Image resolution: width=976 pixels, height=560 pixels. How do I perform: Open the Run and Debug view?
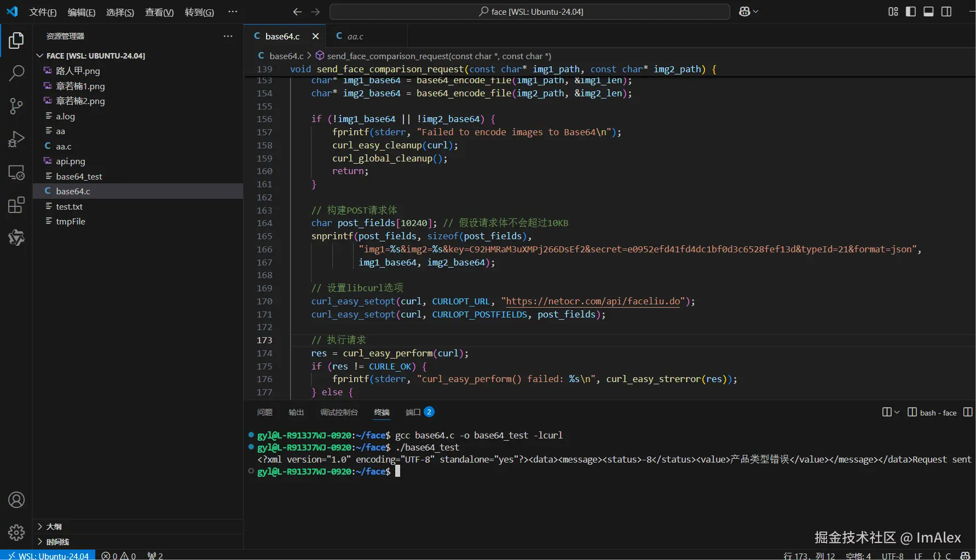point(16,140)
